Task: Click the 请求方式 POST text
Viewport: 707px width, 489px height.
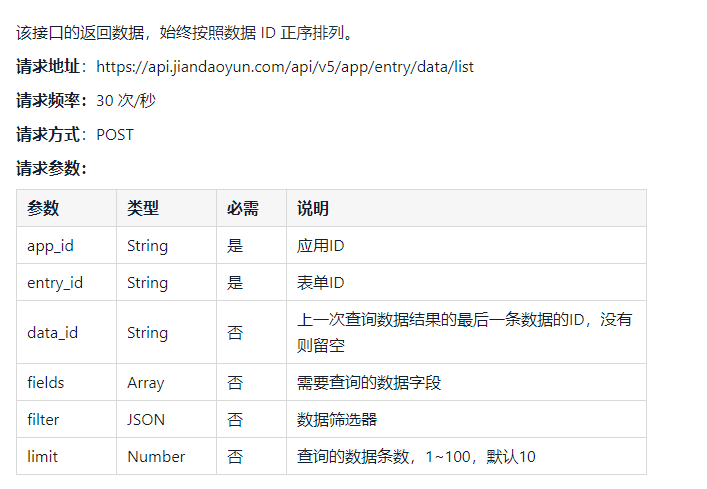Action: click(x=75, y=135)
